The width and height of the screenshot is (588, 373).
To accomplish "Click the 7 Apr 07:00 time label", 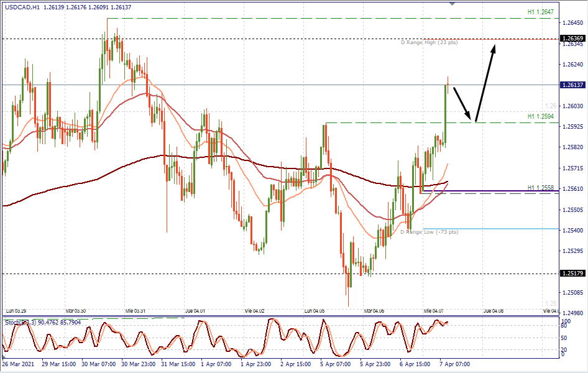I will [x=454, y=364].
